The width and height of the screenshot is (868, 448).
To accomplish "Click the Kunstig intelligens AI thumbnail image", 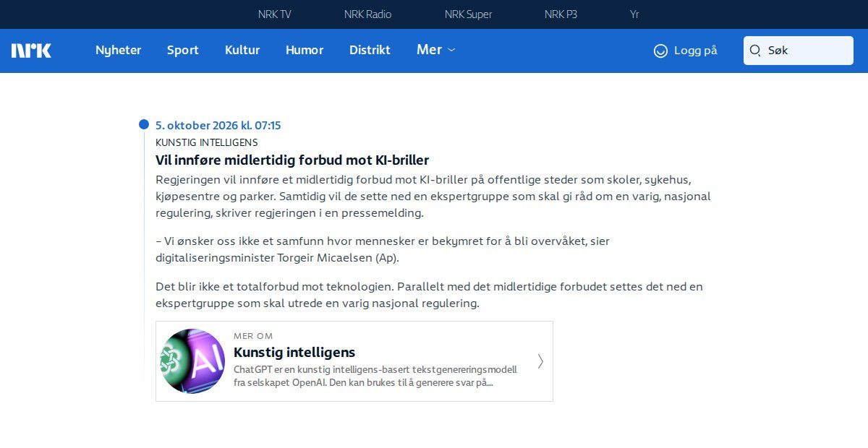I will 192,361.
